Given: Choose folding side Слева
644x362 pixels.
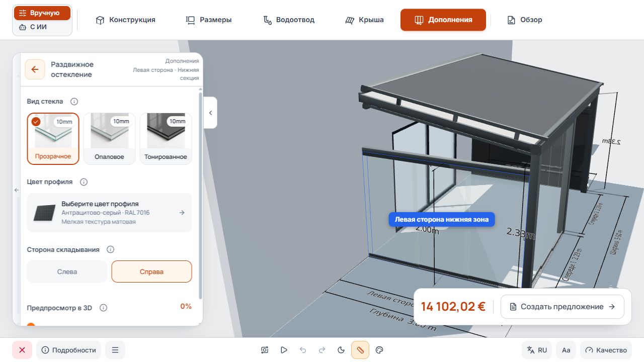Looking at the screenshot, I should pyautogui.click(x=67, y=271).
